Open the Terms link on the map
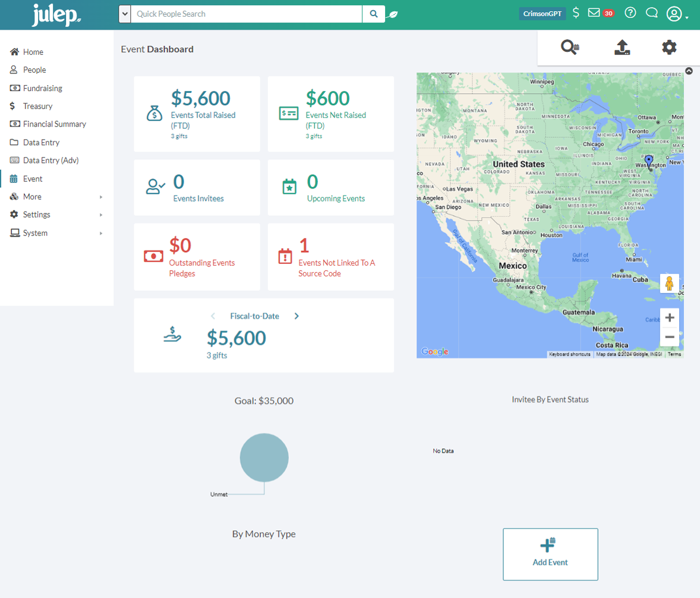This screenshot has width=700, height=598. 674,352
